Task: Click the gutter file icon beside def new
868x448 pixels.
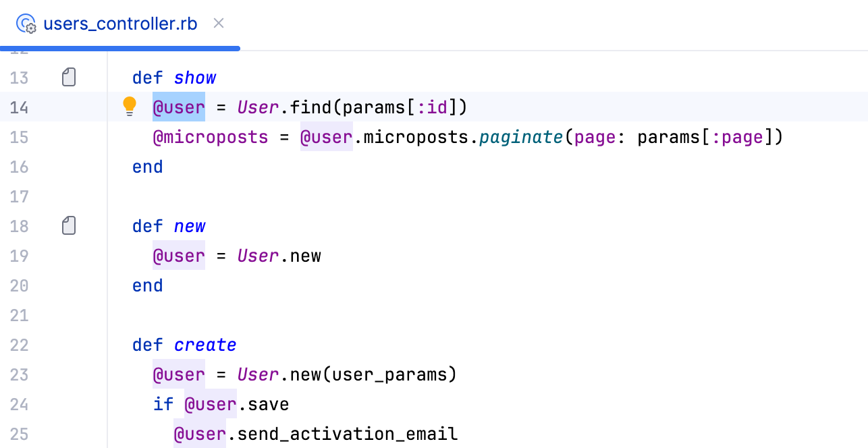Action: 68,225
